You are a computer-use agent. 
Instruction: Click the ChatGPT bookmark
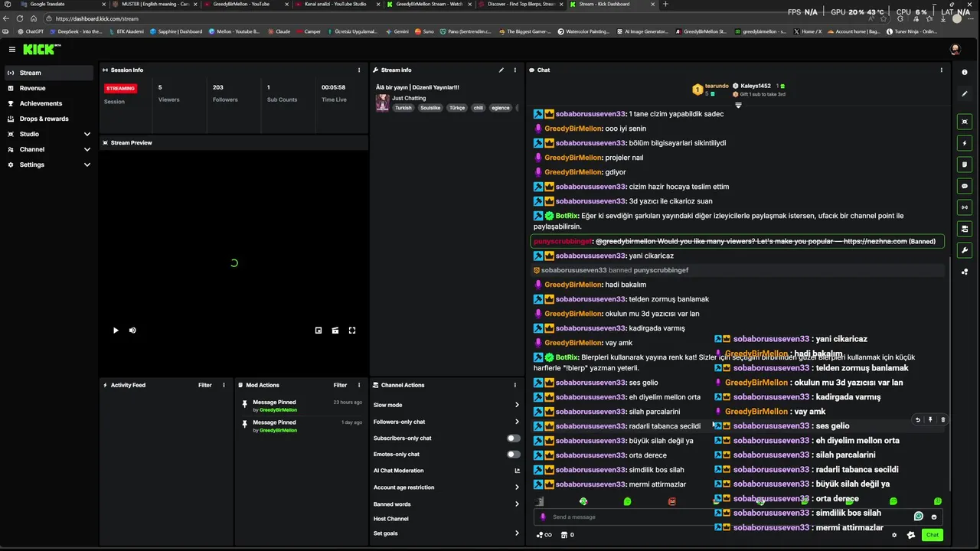(x=31, y=32)
